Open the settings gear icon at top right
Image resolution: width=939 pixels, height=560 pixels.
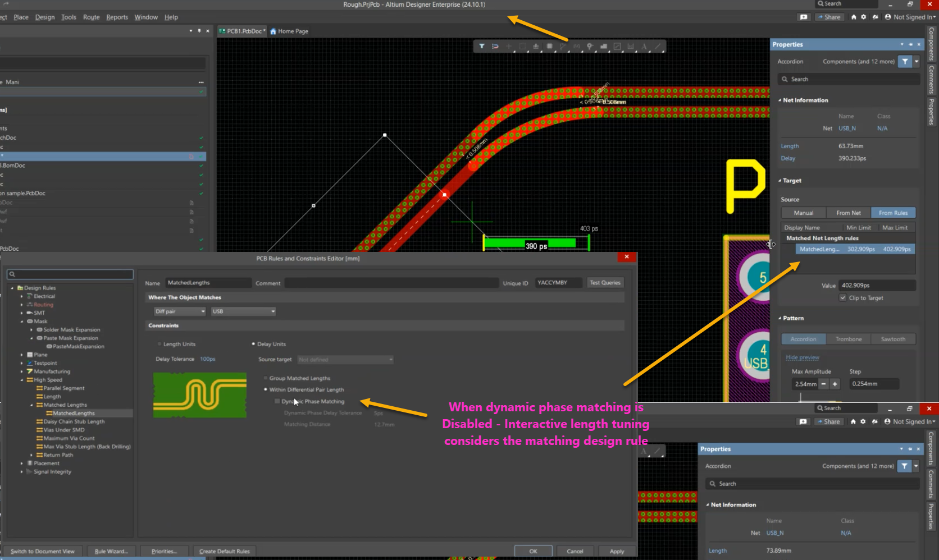864,17
